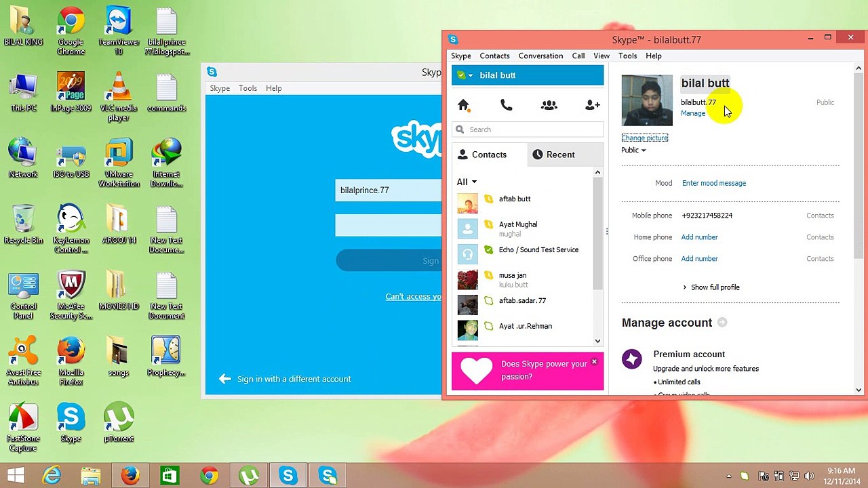Select Echo / Sound Test Service contact

coord(523,254)
